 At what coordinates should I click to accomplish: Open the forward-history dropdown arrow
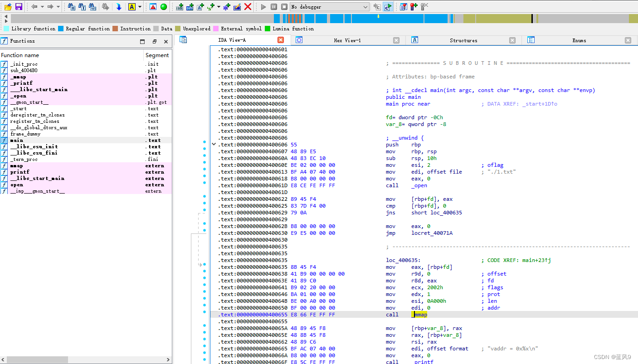tap(58, 7)
